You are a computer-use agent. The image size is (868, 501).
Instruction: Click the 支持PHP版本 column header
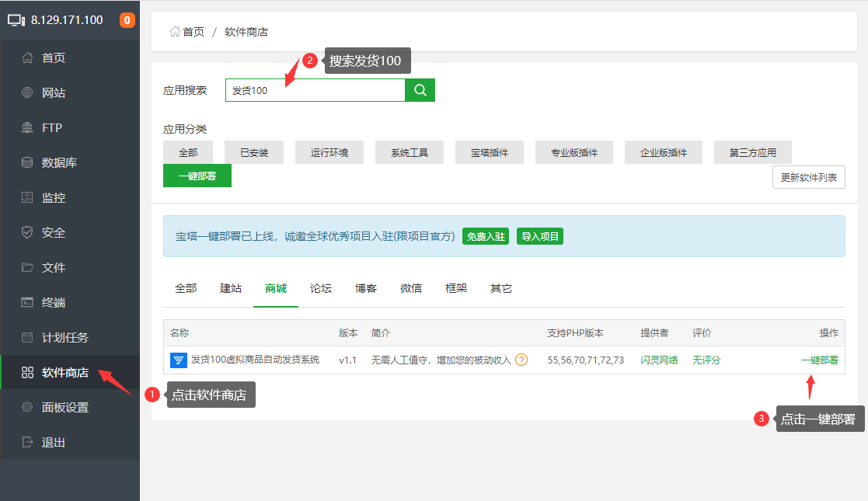tap(575, 332)
